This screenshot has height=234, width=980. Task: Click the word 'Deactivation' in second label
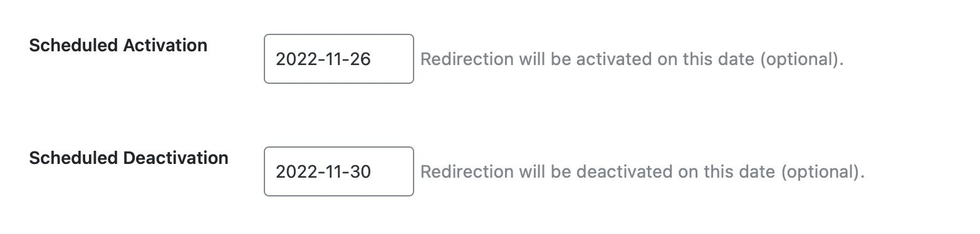176,158
